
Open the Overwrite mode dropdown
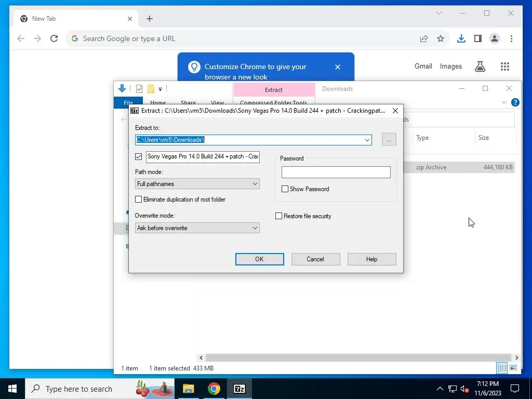tap(197, 228)
